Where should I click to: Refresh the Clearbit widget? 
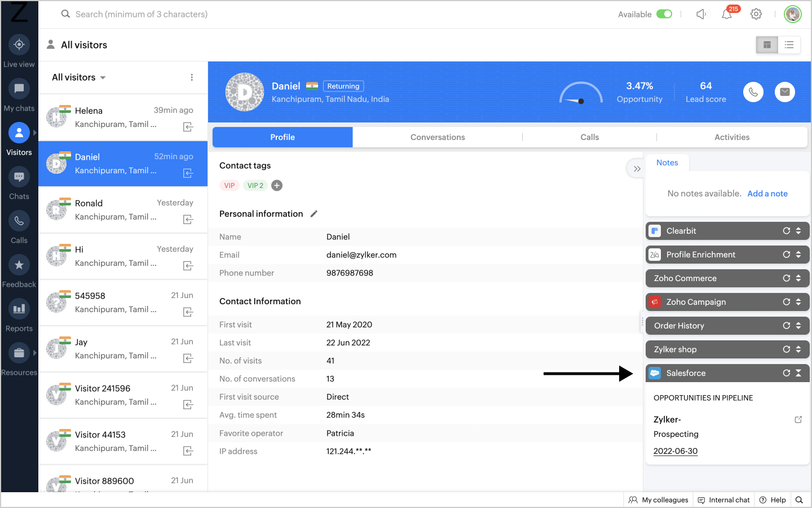tap(786, 231)
